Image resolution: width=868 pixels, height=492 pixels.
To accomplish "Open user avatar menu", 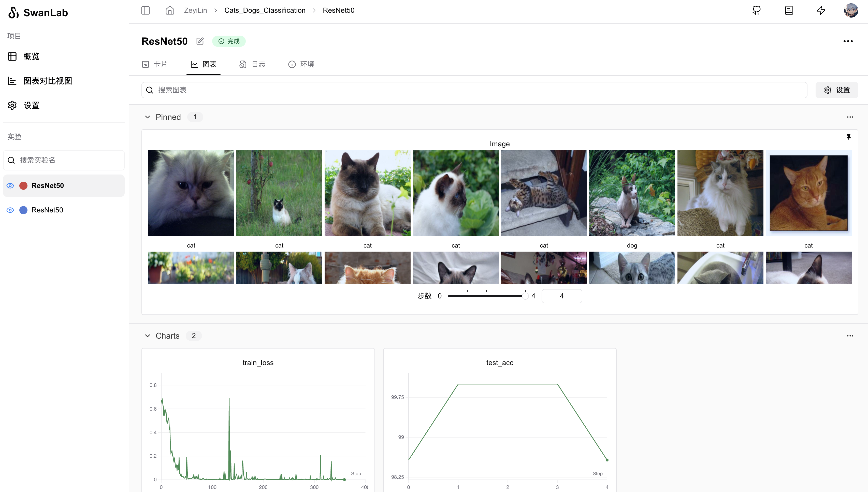I will tap(851, 10).
